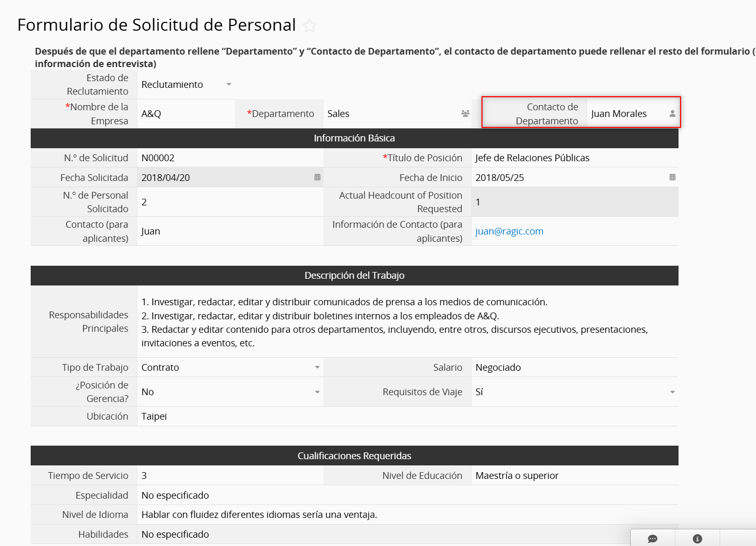Click the Responsabilidades Principales text area
This screenshot has height=546, width=756.
[x=407, y=322]
